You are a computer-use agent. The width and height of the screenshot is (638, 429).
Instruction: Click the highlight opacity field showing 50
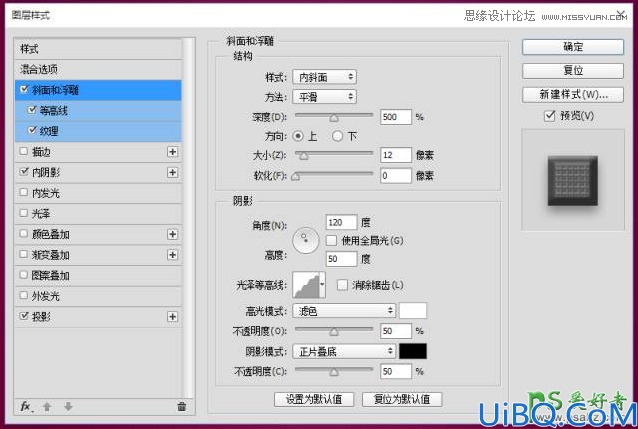pyautogui.click(x=395, y=331)
